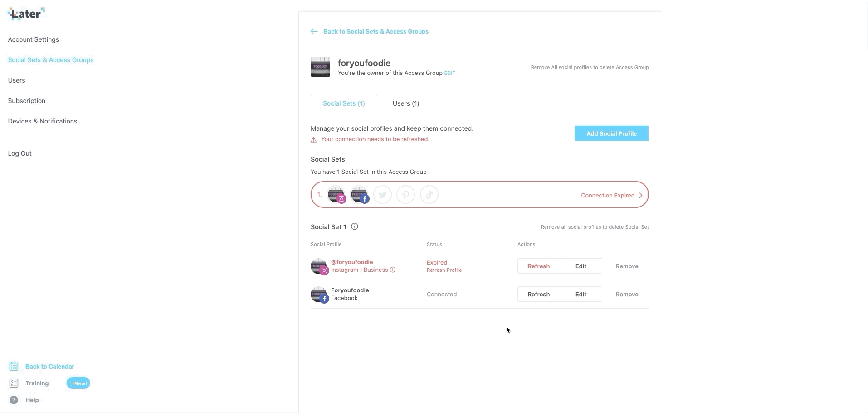Click the Actions column header
The height and width of the screenshot is (413, 868).
tap(526, 244)
